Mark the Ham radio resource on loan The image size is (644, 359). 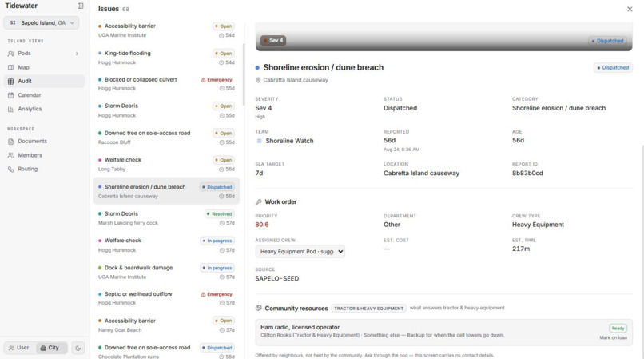613,337
